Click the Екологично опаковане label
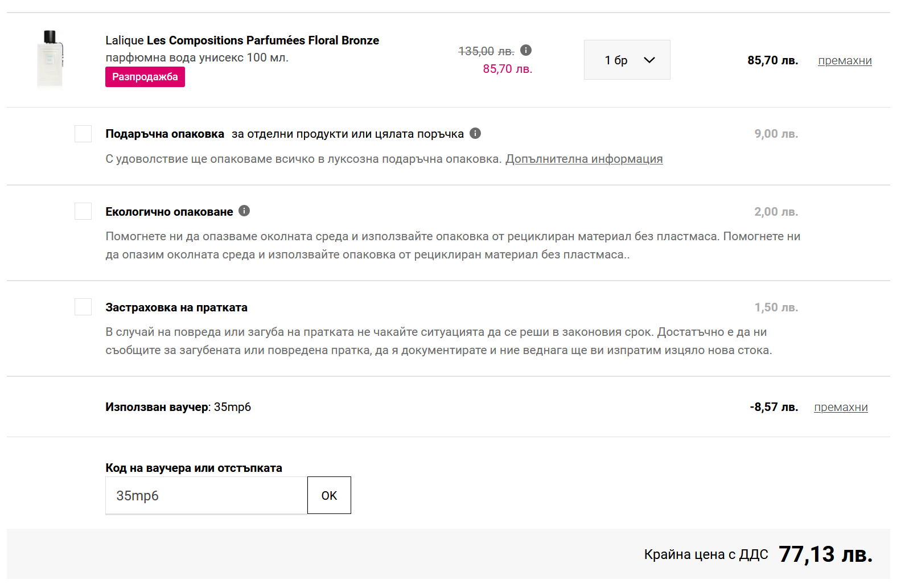905x588 pixels. [x=169, y=212]
